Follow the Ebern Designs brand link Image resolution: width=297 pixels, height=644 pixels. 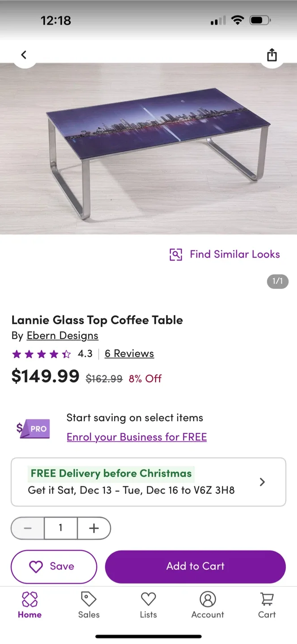coord(62,335)
